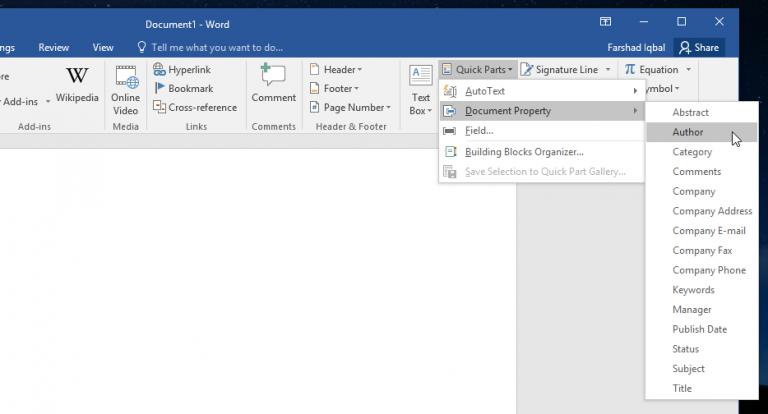The width and height of the screenshot is (768, 414).
Task: Choose Building Blocks Organizer menu entry
Action: [523, 152]
